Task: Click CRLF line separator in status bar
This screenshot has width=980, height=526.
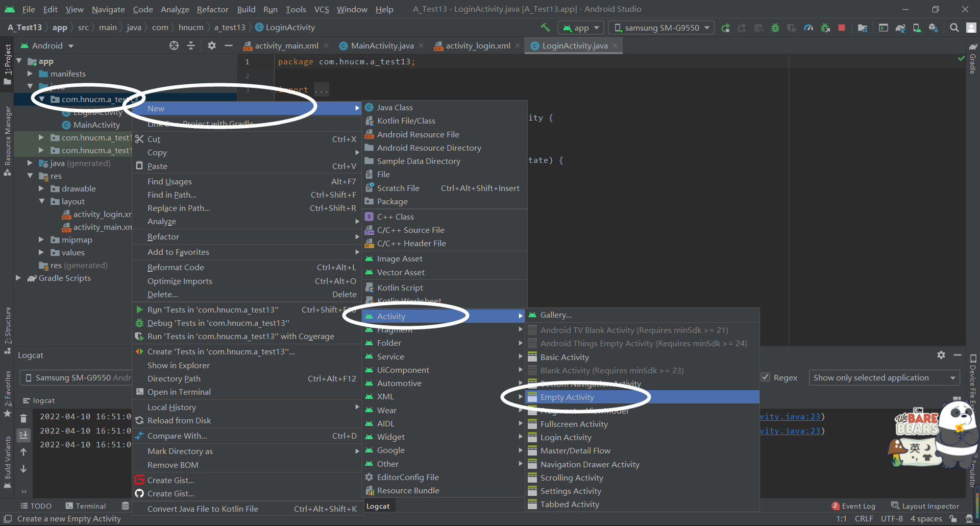Action: coord(864,518)
